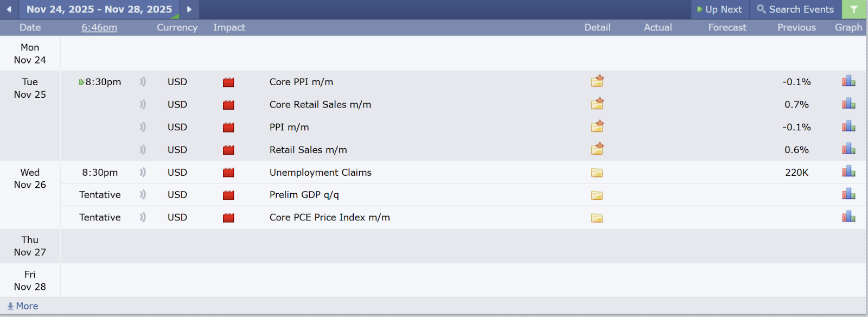Toggle sound alert for Unemployment Claims

143,173
